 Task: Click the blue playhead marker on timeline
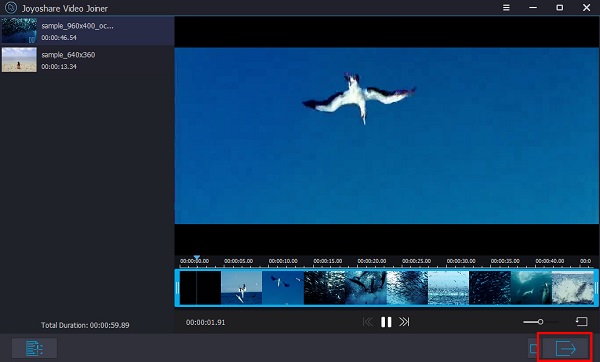(196, 258)
